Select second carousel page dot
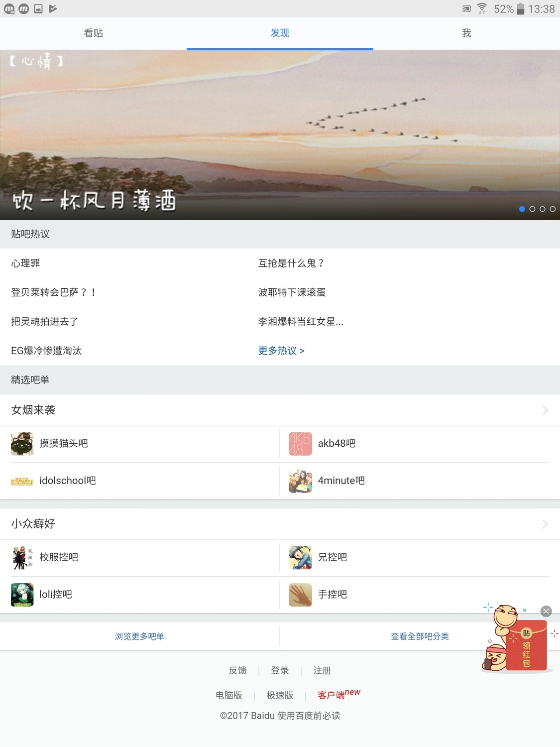This screenshot has width=560, height=747. coord(532,209)
